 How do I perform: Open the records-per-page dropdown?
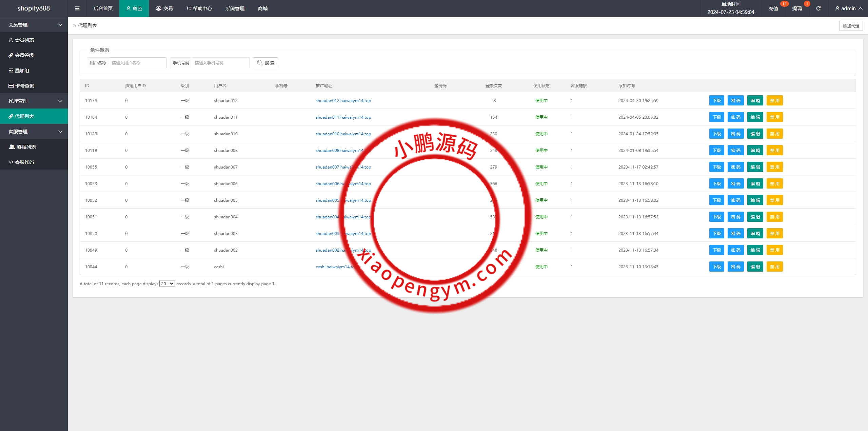tap(167, 283)
